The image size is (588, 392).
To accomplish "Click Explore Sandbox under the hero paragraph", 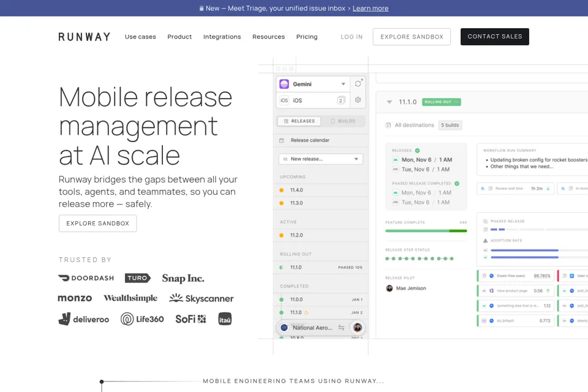I will click(x=98, y=224).
